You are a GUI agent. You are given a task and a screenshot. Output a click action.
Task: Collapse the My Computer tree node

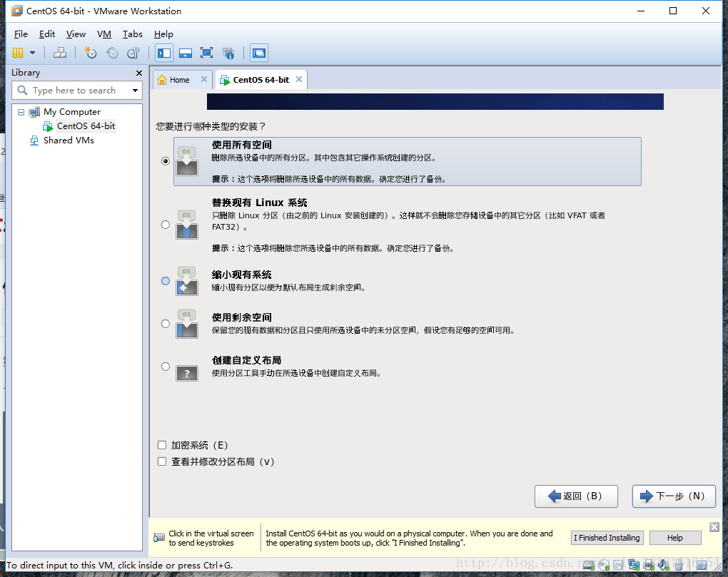click(x=21, y=112)
